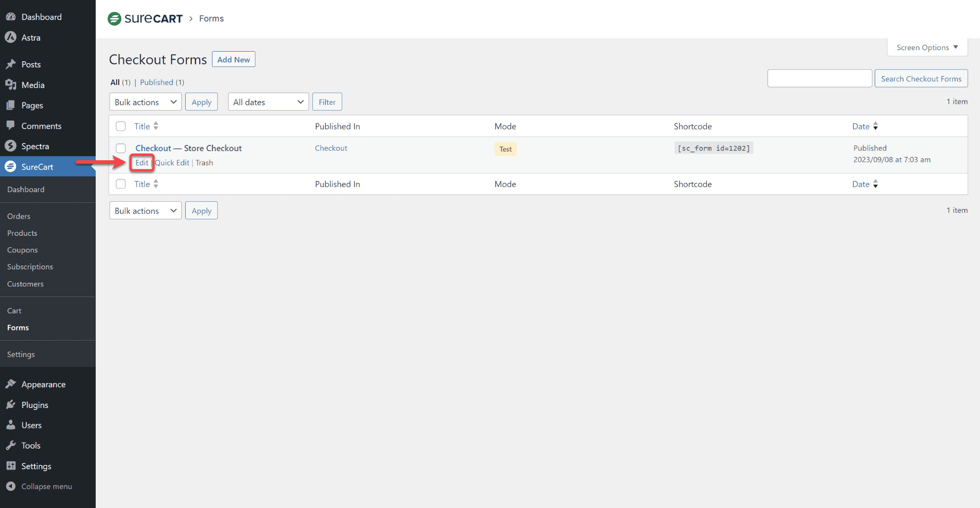The width and height of the screenshot is (980, 508).
Task: Click the Media library icon
Action: click(11, 85)
